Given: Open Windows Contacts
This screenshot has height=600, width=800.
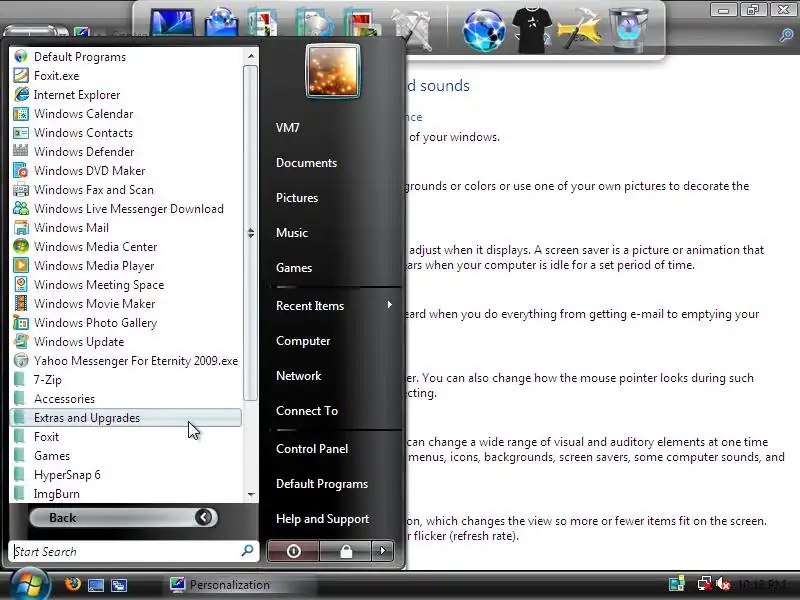Looking at the screenshot, I should pos(126,133).
